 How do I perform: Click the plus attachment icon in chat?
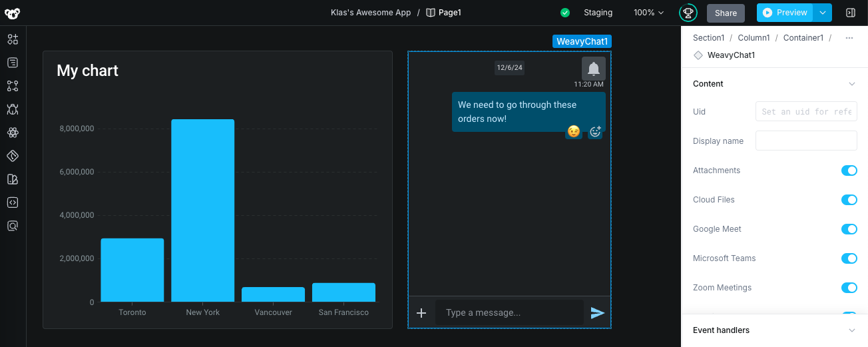[421, 313]
